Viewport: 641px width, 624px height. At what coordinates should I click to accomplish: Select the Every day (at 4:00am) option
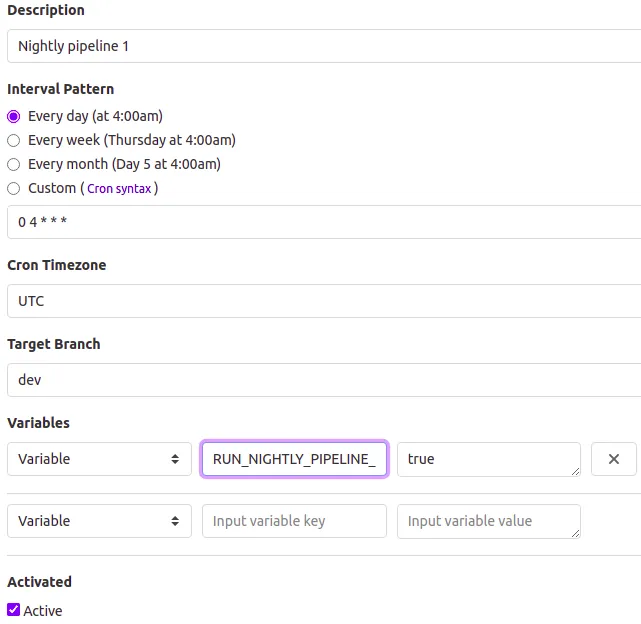tap(14, 116)
